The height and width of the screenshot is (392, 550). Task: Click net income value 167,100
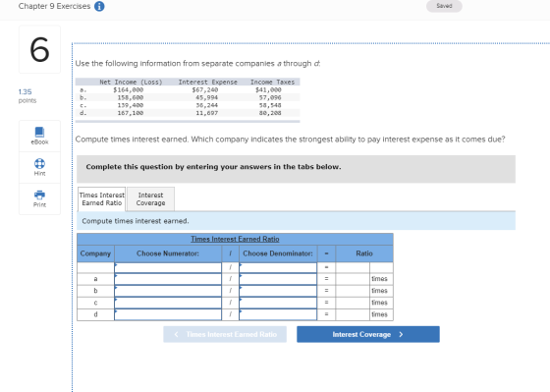click(x=131, y=113)
